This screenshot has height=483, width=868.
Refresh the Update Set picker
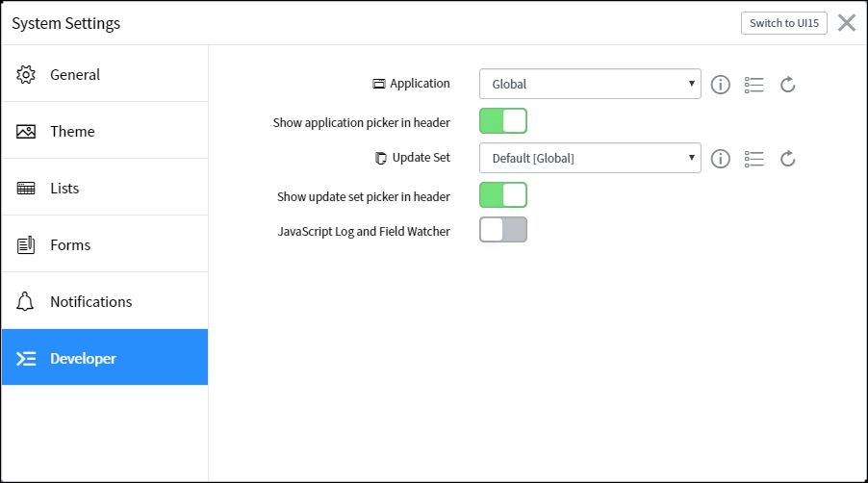coord(788,159)
